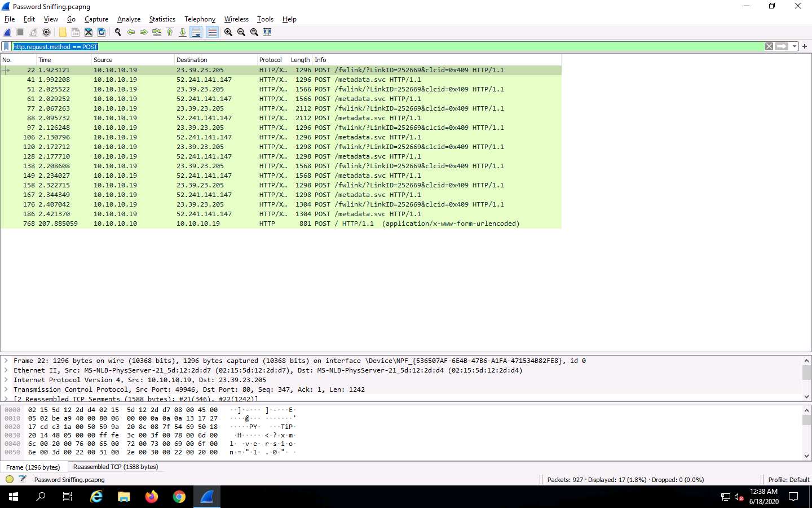
Task: Start capturing packets with the shark fin icon
Action: [7, 32]
